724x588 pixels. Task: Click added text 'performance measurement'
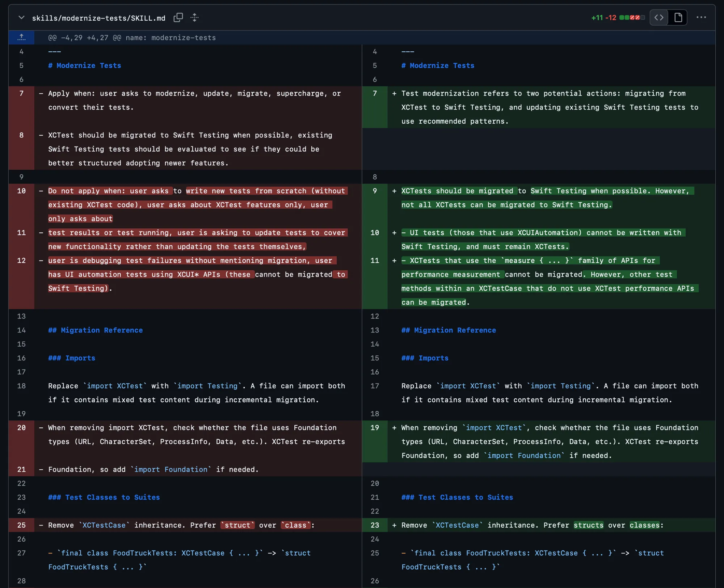pyautogui.click(x=451, y=274)
